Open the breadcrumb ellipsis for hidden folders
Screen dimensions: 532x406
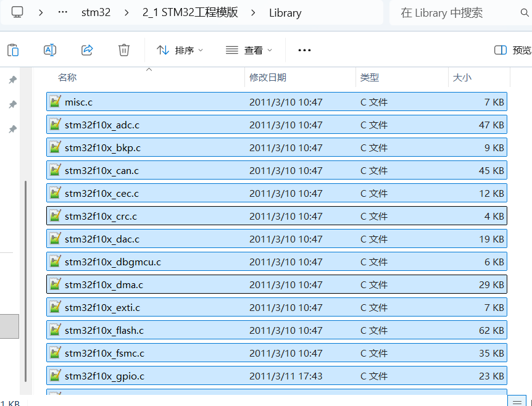(63, 12)
